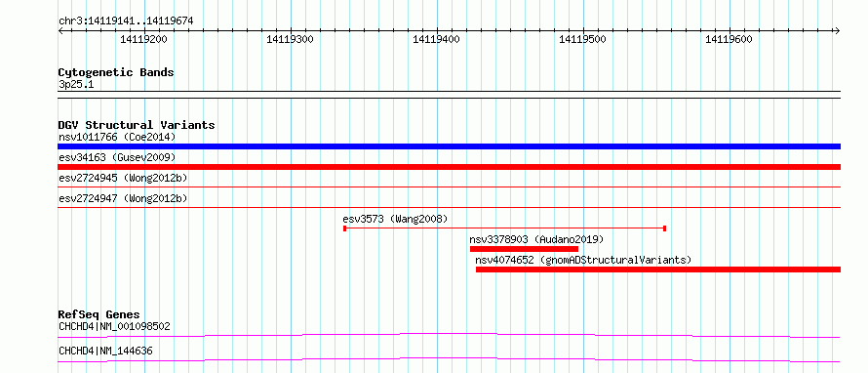The width and height of the screenshot is (868, 373).
Task: Click ruler position 14119500
Action: 582,39
